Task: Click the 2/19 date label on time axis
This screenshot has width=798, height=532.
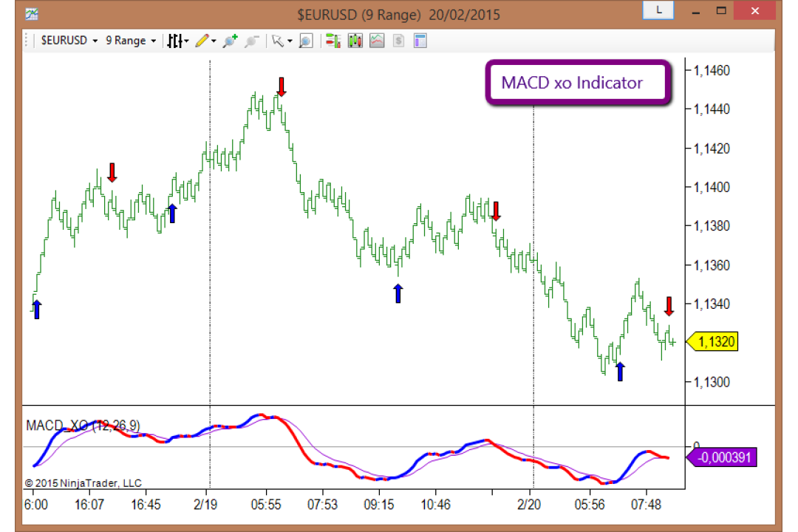Action: 205,505
